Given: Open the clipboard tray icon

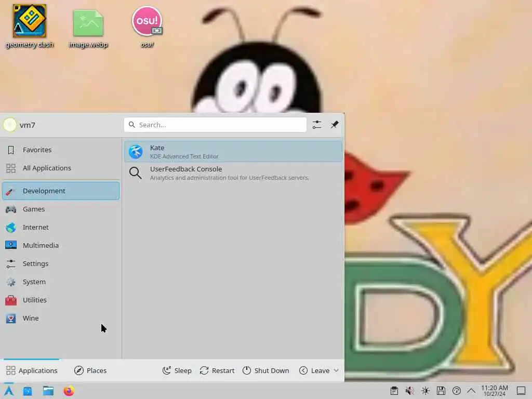Looking at the screenshot, I should click(x=394, y=391).
